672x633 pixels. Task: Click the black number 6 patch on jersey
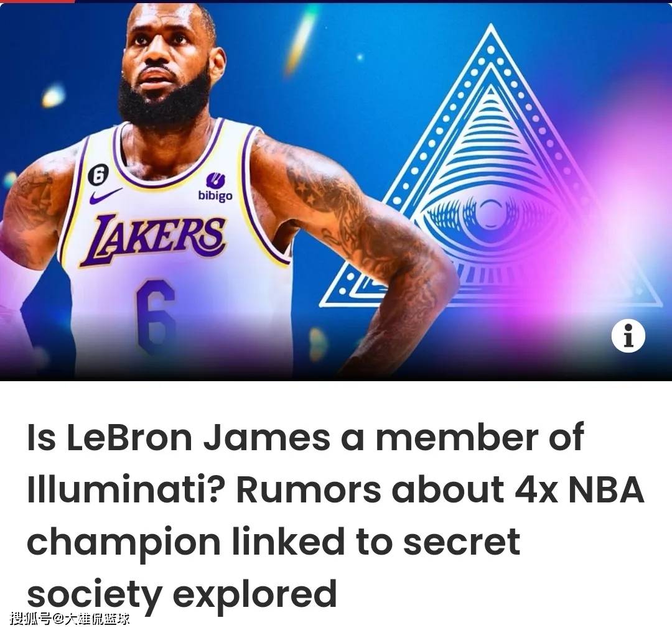(x=98, y=174)
